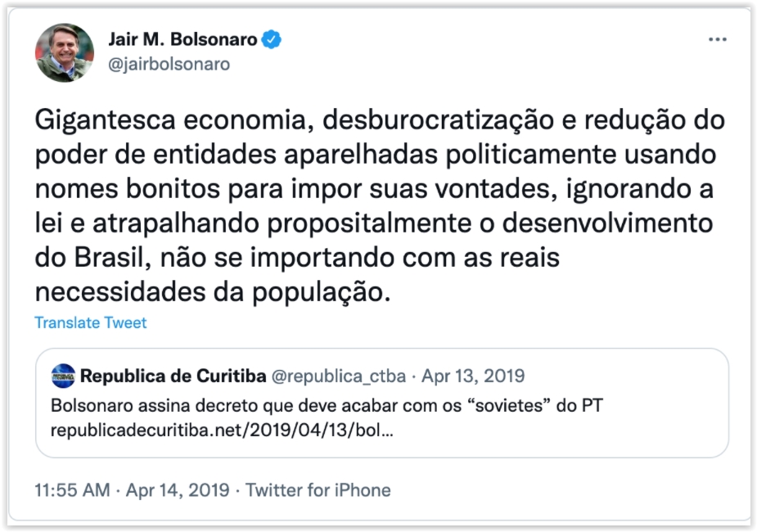Open the three-dot More options menu
The width and height of the screenshot is (757, 532).
pyautogui.click(x=717, y=40)
